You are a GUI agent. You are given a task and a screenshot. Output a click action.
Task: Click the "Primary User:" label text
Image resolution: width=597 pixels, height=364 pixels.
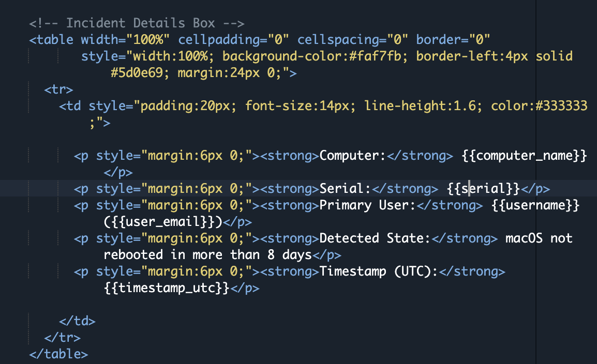pos(367,205)
